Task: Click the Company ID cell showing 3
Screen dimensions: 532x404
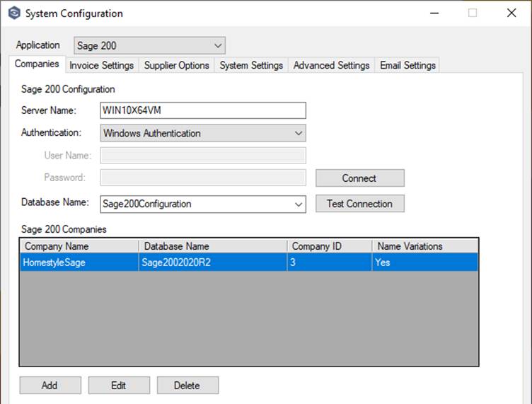Action: [x=330, y=262]
